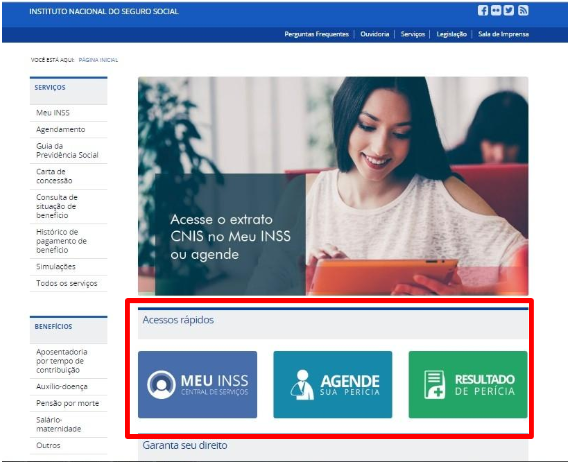This screenshot has width=570, height=463.
Task: Open Perguntas Frequentes in top menu
Action: click(x=317, y=34)
